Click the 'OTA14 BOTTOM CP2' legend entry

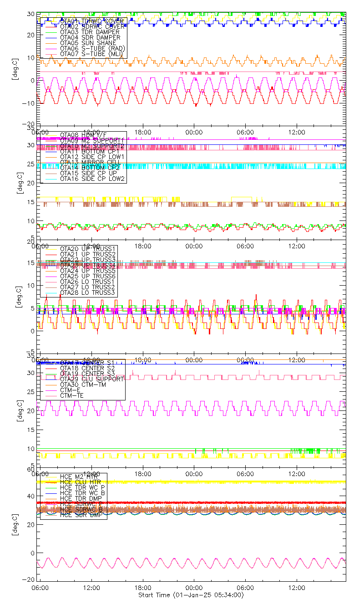[x=90, y=168]
